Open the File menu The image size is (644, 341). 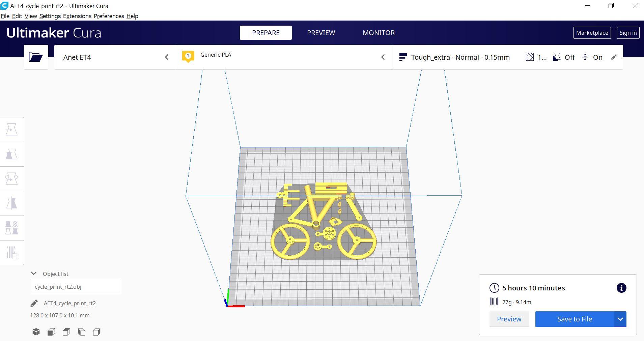coord(5,16)
